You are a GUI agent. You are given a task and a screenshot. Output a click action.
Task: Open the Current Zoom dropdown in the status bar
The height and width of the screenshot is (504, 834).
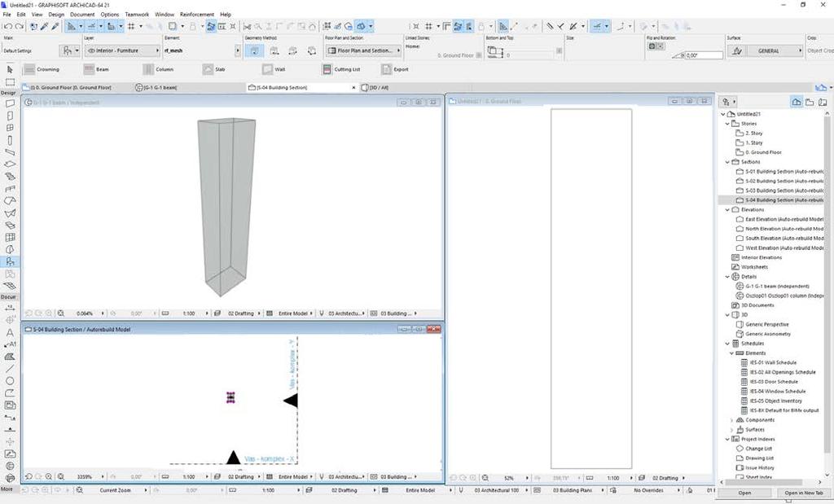coord(122,490)
